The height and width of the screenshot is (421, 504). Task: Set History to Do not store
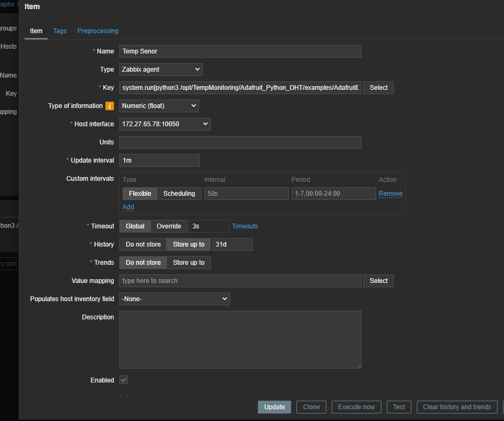(x=143, y=244)
